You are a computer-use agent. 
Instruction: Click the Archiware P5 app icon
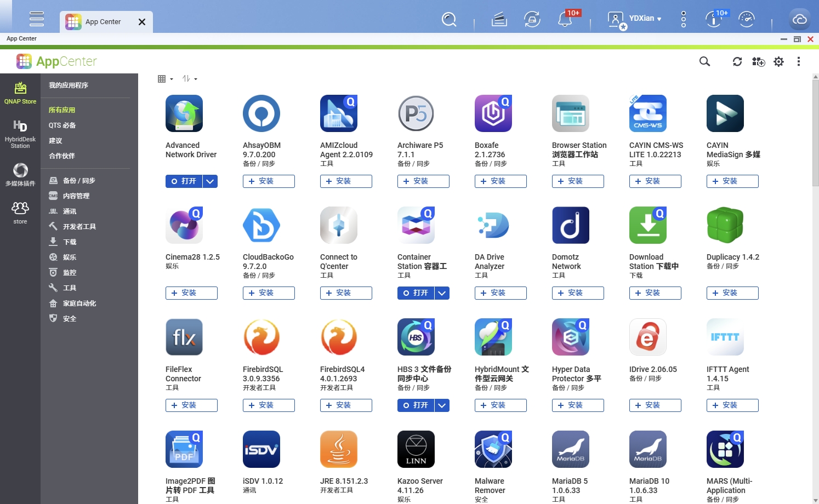click(x=416, y=113)
